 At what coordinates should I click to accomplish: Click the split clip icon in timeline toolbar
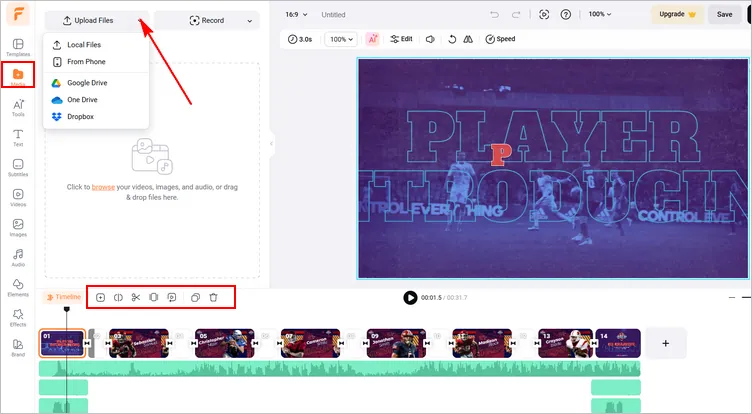118,297
